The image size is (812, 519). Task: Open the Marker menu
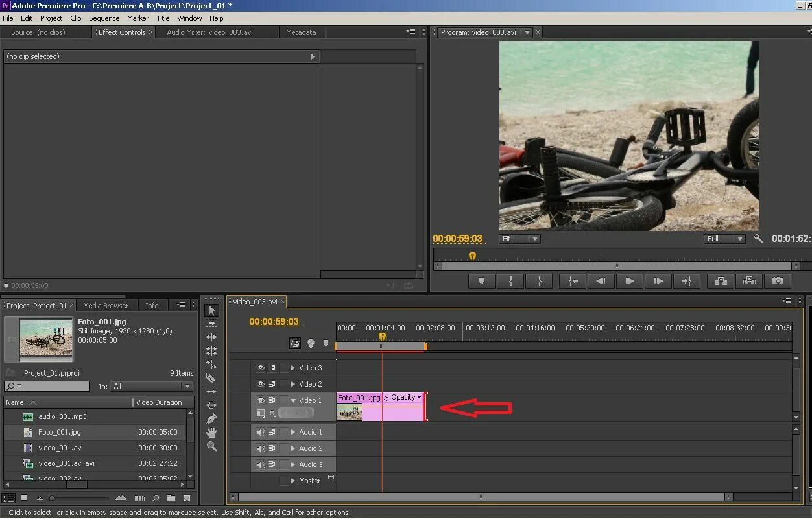(x=137, y=18)
